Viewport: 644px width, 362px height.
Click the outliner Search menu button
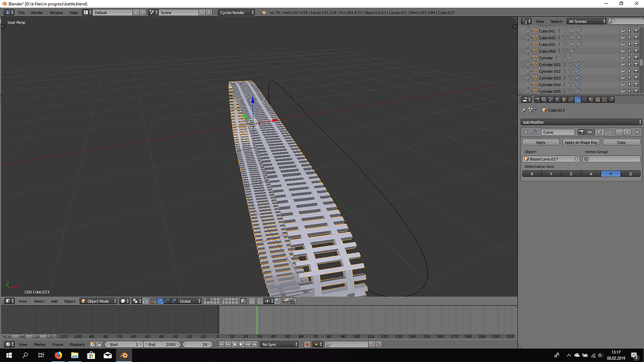click(556, 21)
